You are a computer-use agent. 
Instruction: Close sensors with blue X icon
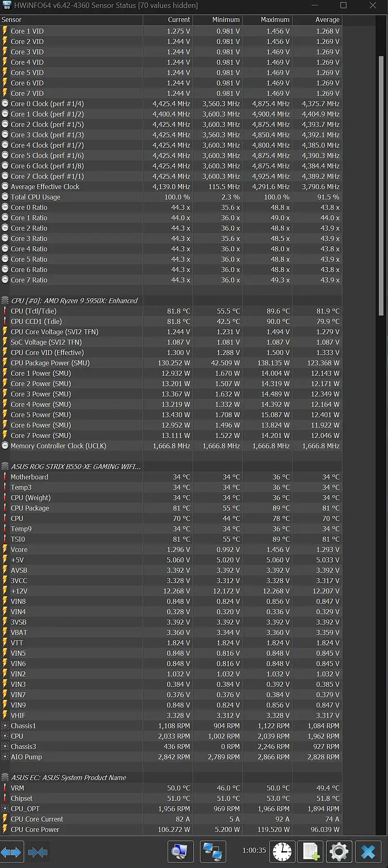pos(368,852)
